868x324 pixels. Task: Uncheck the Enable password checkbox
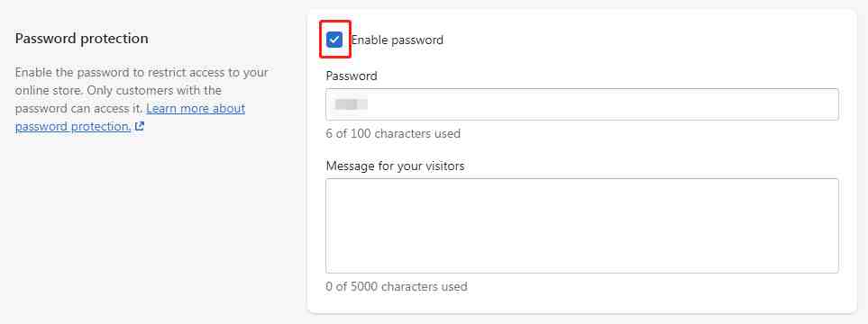point(334,40)
